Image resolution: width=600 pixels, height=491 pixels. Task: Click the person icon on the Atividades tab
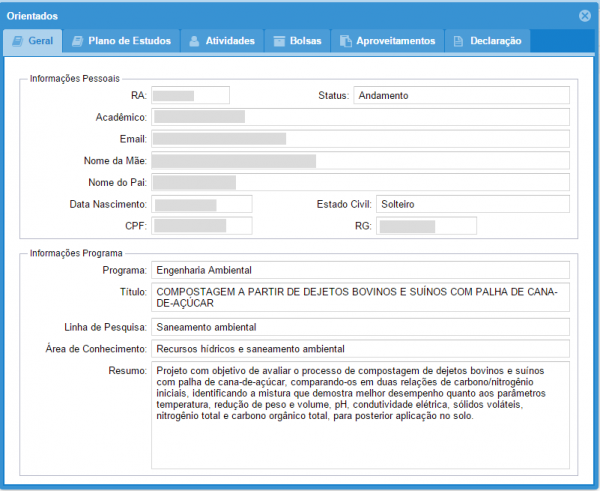click(x=194, y=41)
